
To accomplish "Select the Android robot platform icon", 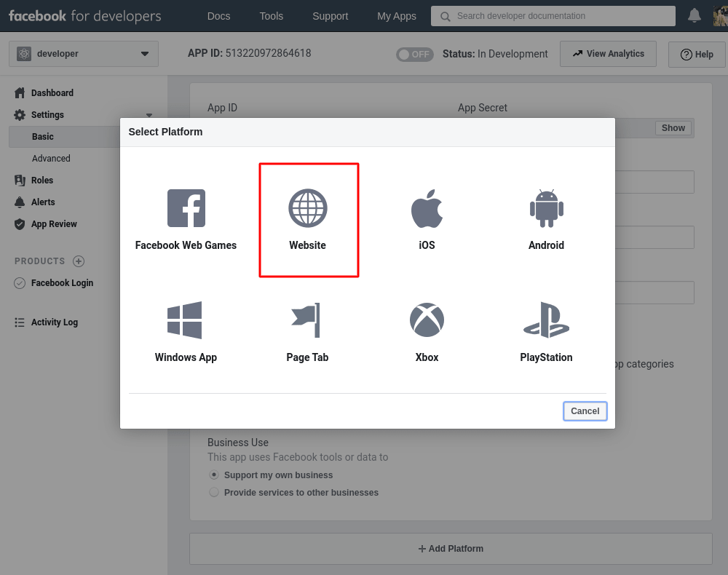I will (x=547, y=208).
